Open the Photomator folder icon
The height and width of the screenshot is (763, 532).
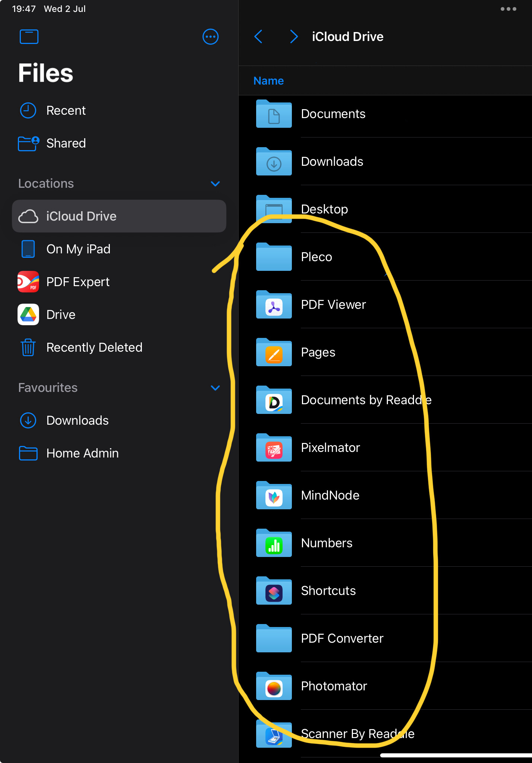pyautogui.click(x=274, y=686)
